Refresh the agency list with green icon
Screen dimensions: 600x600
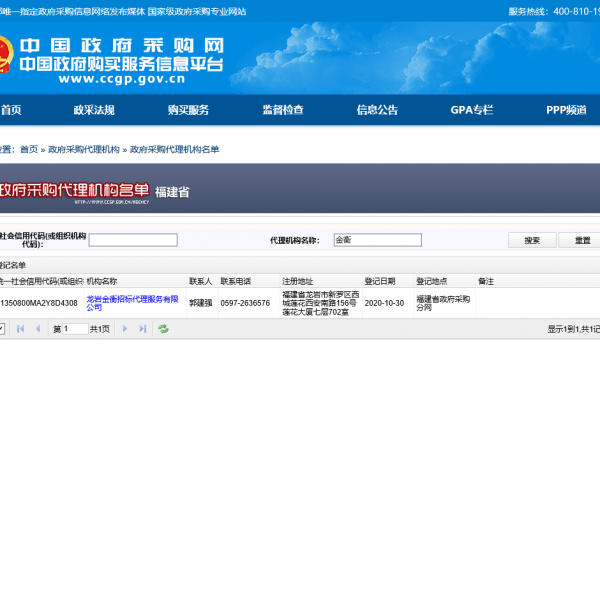coord(163,329)
